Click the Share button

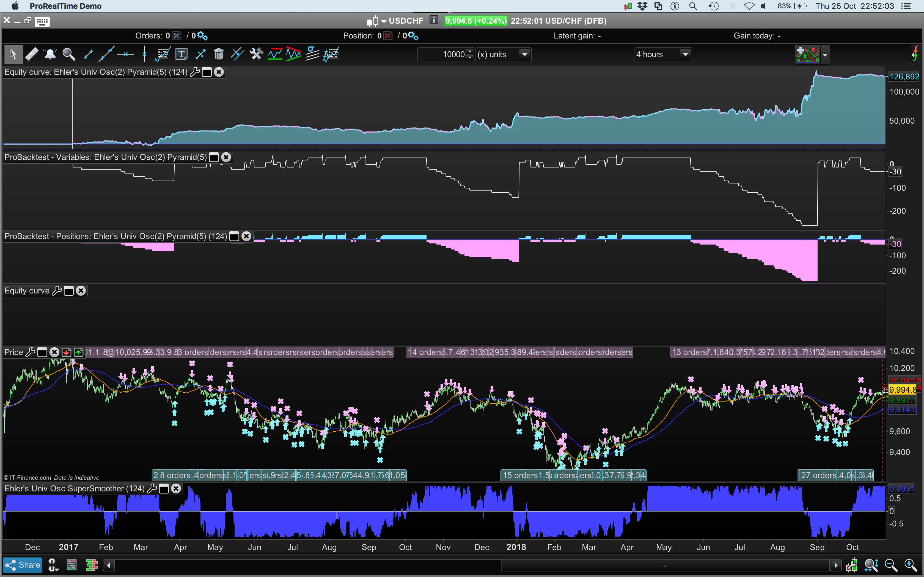(23, 565)
